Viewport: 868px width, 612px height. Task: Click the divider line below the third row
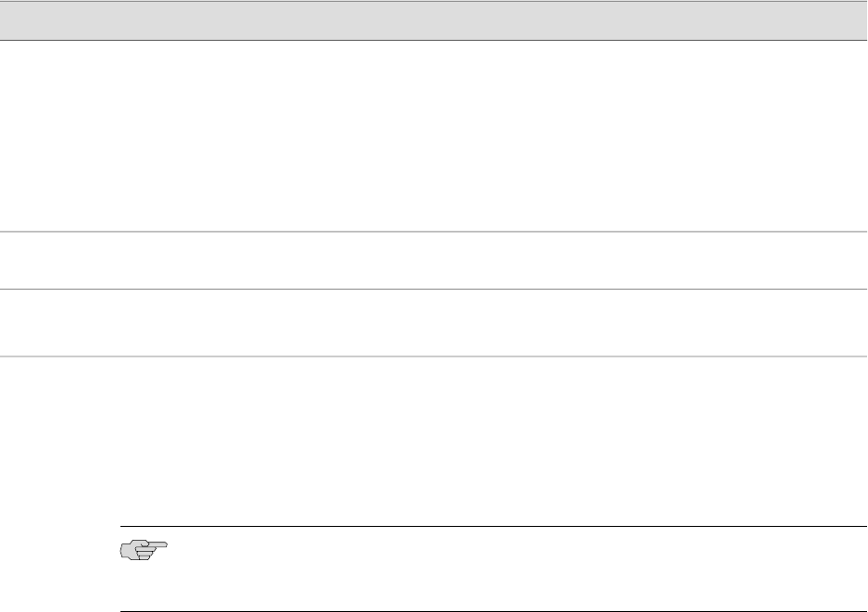(434, 357)
